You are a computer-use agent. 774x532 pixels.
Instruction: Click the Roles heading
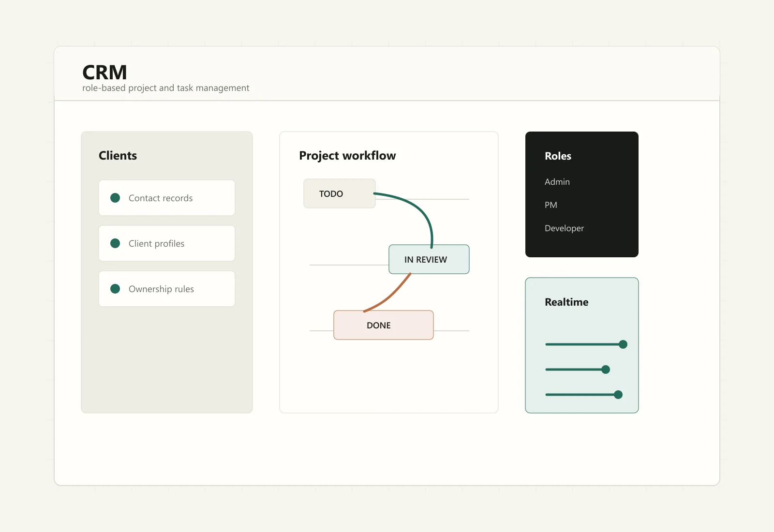[x=558, y=156]
